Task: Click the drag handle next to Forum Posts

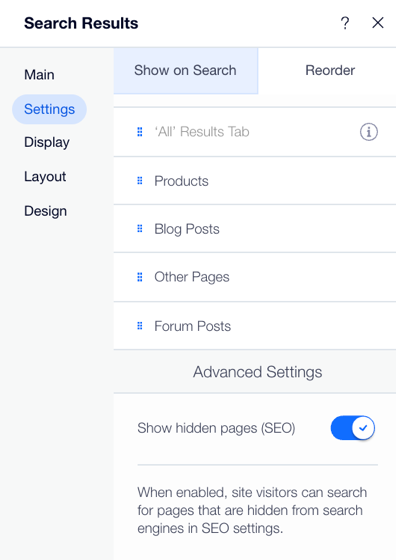Action: point(140,326)
